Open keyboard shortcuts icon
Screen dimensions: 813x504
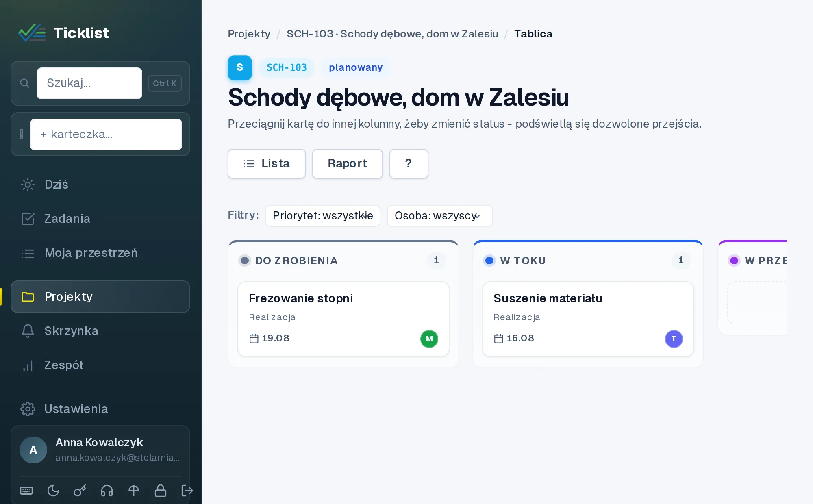(26, 491)
